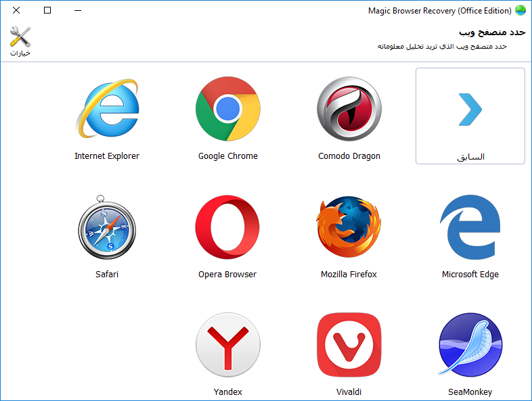532x401 pixels.
Task: Choose the Google Chrome browser icon
Action: tap(228, 108)
